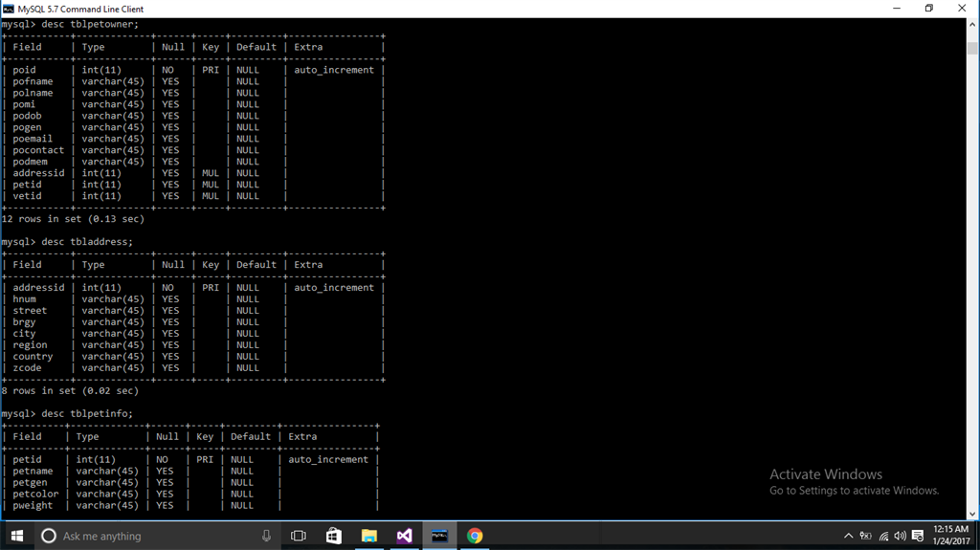
Task: Select the MySQL console taskbar icon
Action: click(x=439, y=536)
